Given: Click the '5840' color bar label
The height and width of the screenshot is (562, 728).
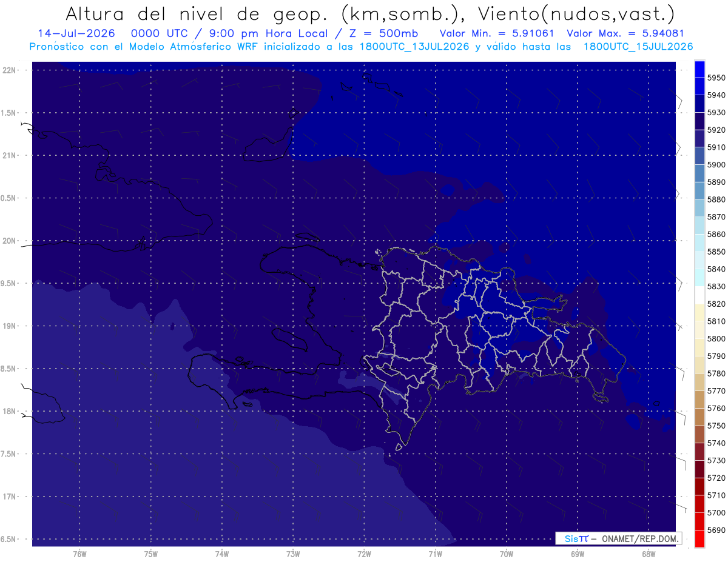Looking at the screenshot, I should coord(716,269).
